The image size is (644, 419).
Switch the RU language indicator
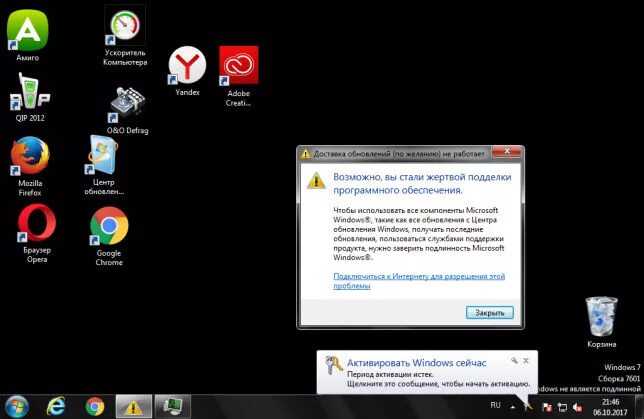(495, 405)
